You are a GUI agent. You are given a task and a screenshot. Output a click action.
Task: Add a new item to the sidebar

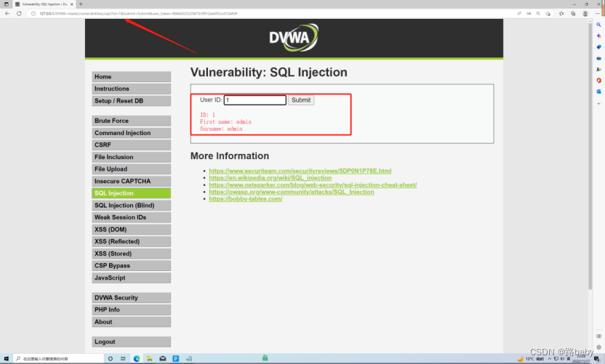click(599, 103)
